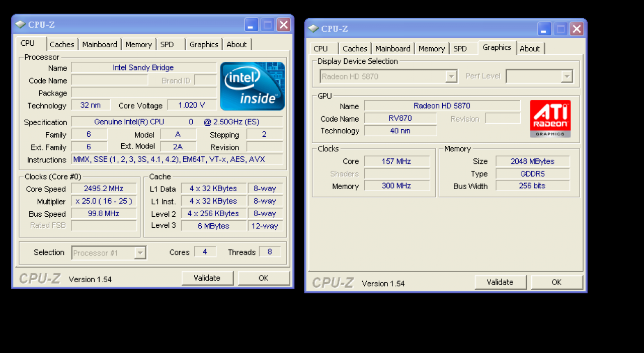
Task: Go to SPD tab in right window
Action: point(460,48)
